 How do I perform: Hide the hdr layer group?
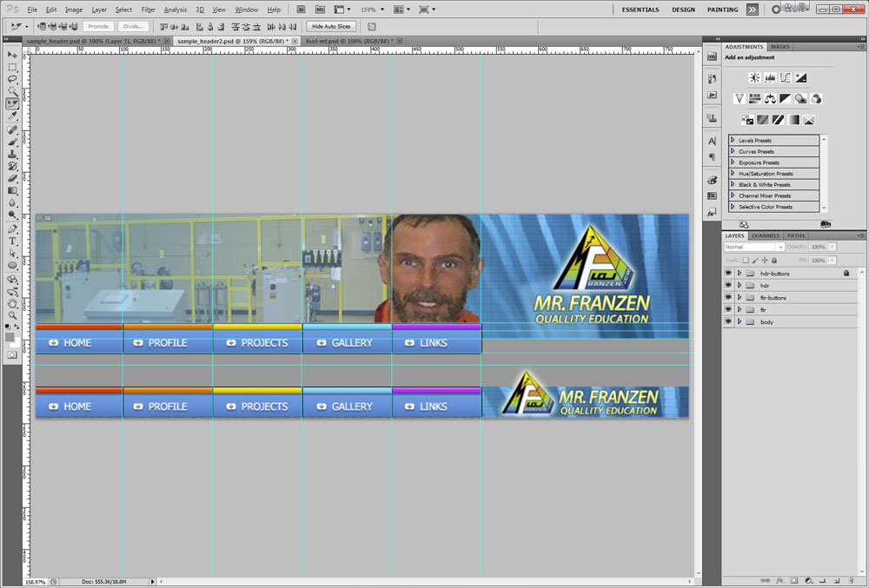coord(728,285)
